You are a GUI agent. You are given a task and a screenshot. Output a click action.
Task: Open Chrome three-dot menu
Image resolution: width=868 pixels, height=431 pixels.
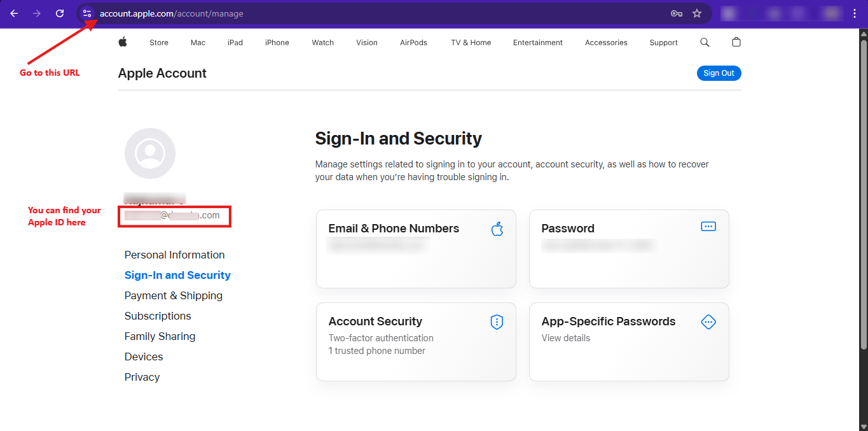click(855, 13)
